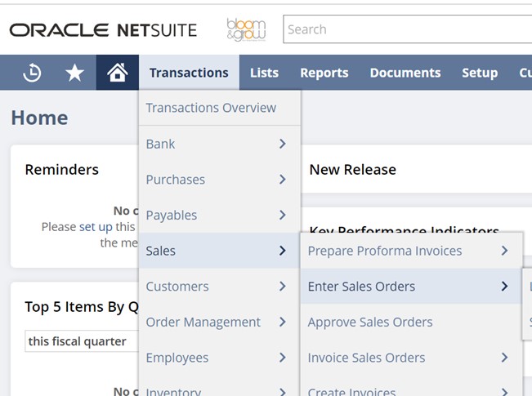Select Transactions Overview menu entry
Image resolution: width=532 pixels, height=396 pixels.
(x=211, y=108)
